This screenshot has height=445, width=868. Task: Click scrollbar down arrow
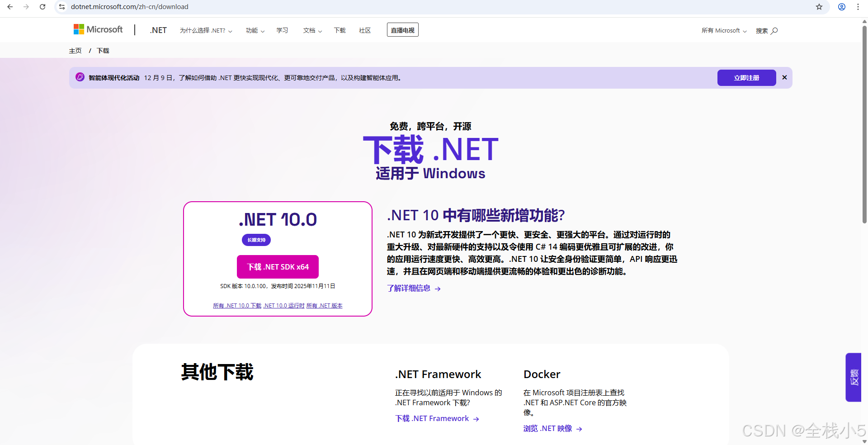[864, 441]
